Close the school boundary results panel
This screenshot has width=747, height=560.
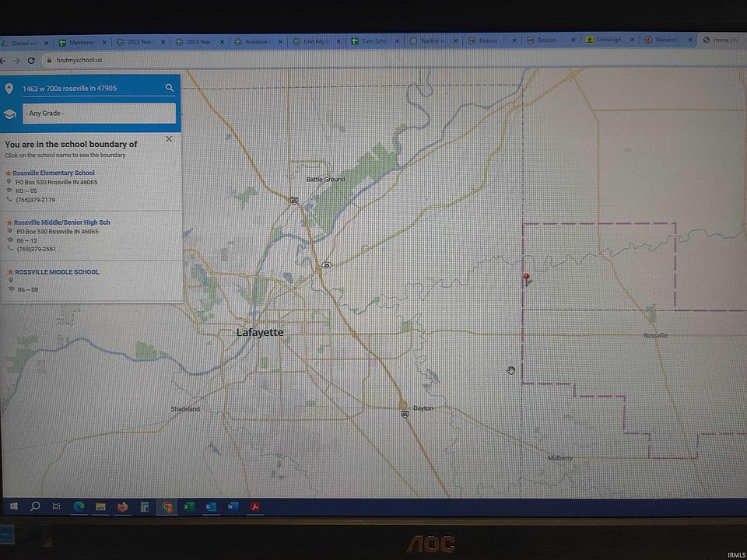[x=169, y=139]
